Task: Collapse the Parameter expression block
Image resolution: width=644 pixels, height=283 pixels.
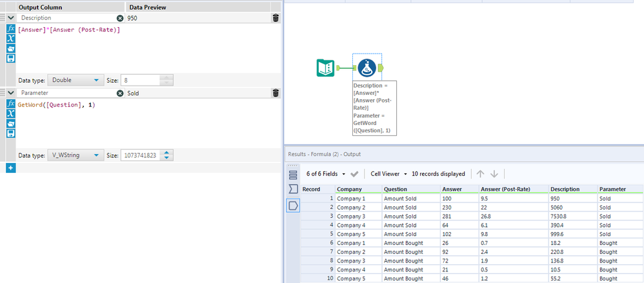Action: [x=11, y=93]
